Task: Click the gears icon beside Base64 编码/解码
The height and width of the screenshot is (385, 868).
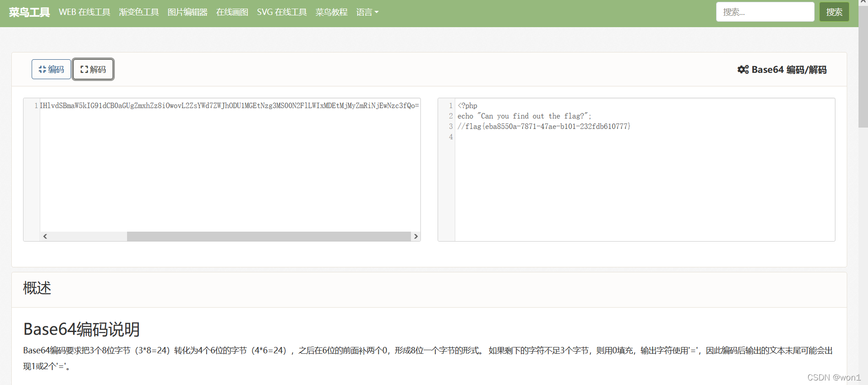Action: (743, 70)
